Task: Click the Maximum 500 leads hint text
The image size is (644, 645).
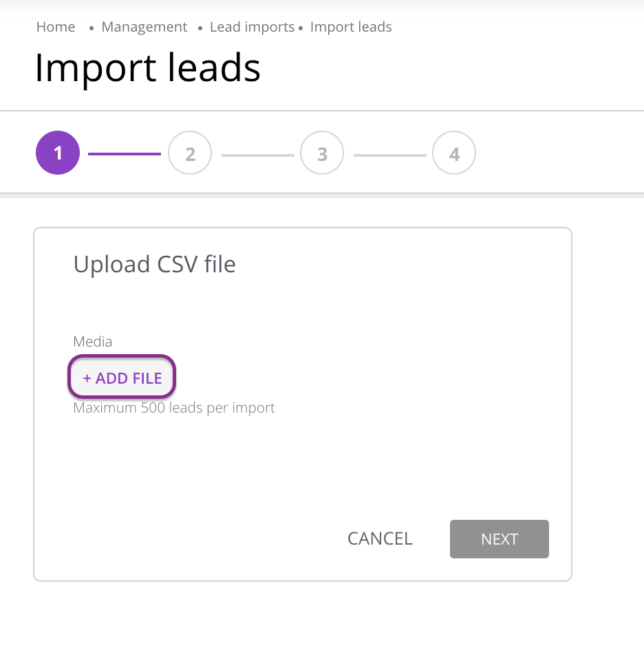Action: pos(174,408)
